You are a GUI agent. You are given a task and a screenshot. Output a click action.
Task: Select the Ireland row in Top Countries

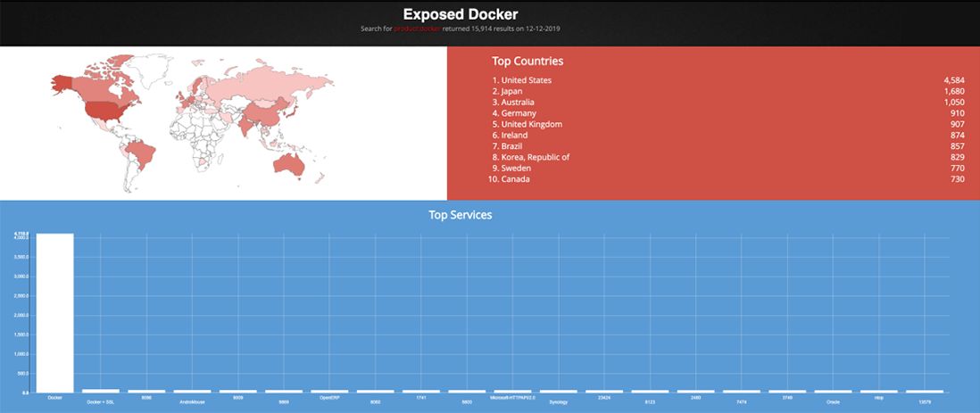728,135
